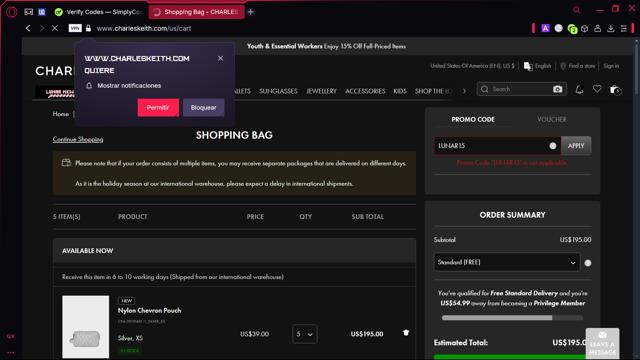The width and height of the screenshot is (640, 360).
Task: Open a new tab with the plus button
Action: click(x=251, y=12)
